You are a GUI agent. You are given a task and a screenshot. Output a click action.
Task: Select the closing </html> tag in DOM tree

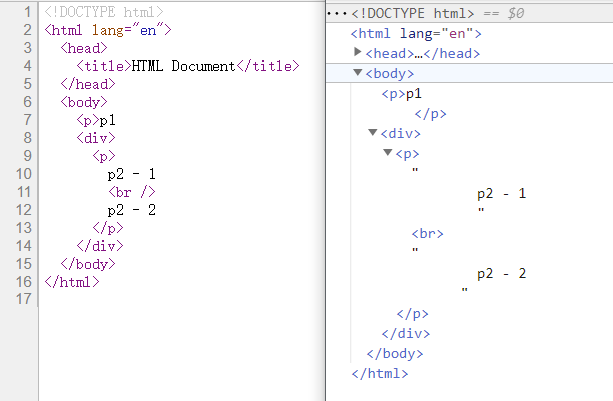pos(380,373)
